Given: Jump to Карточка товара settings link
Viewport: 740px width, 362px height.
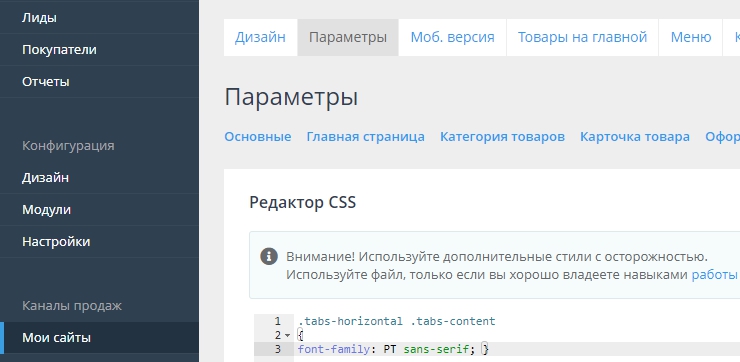Looking at the screenshot, I should point(635,137).
